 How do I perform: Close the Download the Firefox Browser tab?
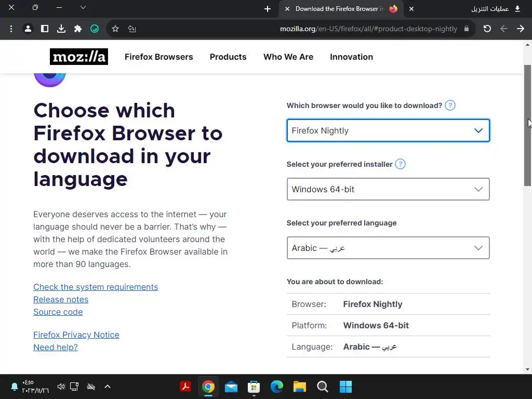click(287, 9)
